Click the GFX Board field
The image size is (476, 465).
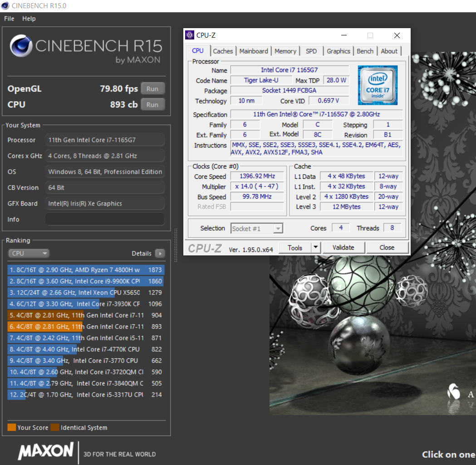(x=105, y=203)
